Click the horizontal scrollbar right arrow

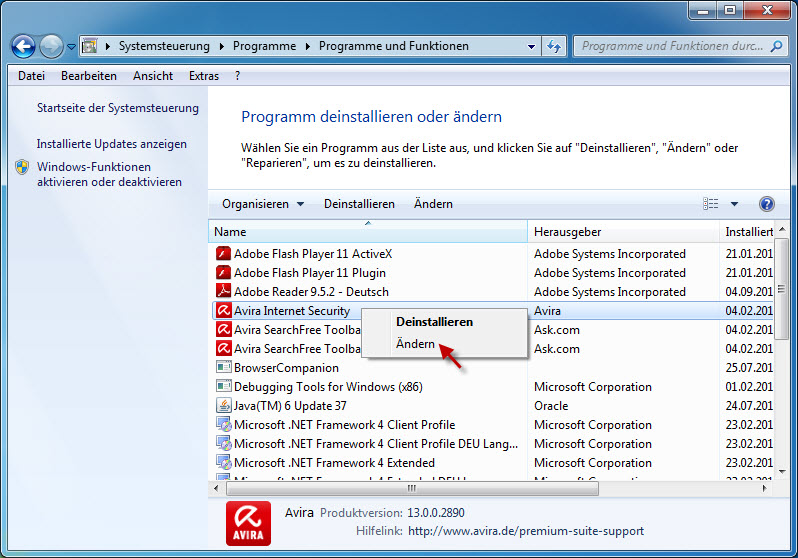pos(764,488)
